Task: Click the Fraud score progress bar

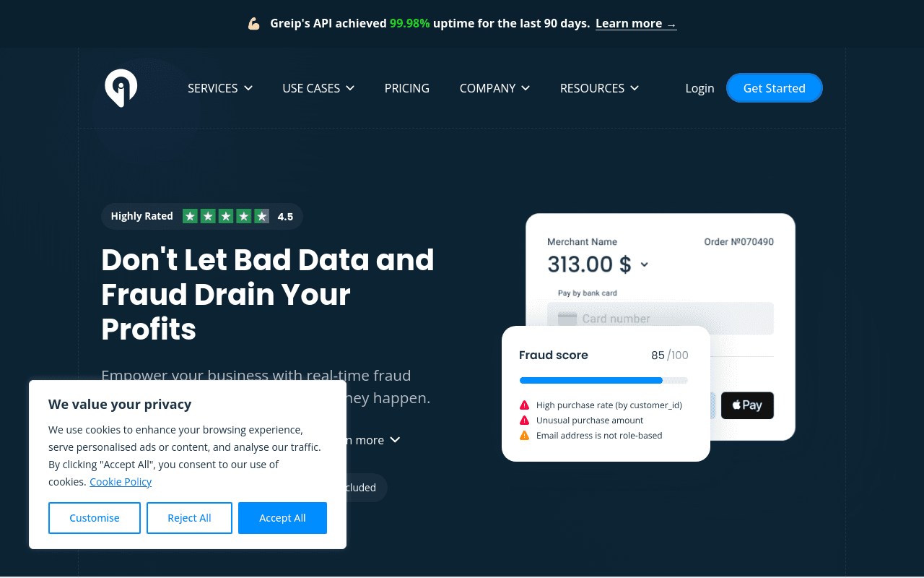Action: (603, 380)
